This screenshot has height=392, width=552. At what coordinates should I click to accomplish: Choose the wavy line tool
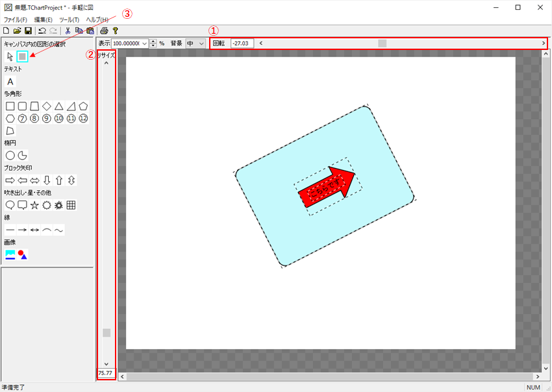(59, 230)
